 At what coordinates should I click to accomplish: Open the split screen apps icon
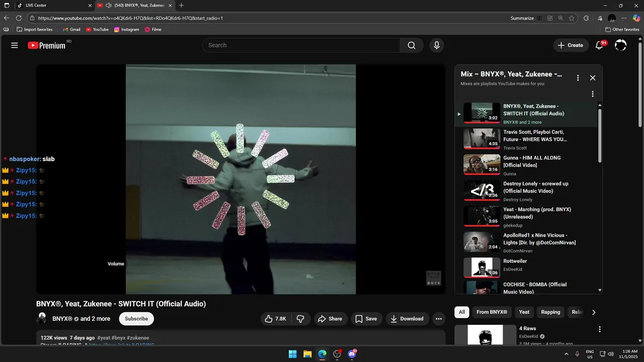[x=550, y=18]
